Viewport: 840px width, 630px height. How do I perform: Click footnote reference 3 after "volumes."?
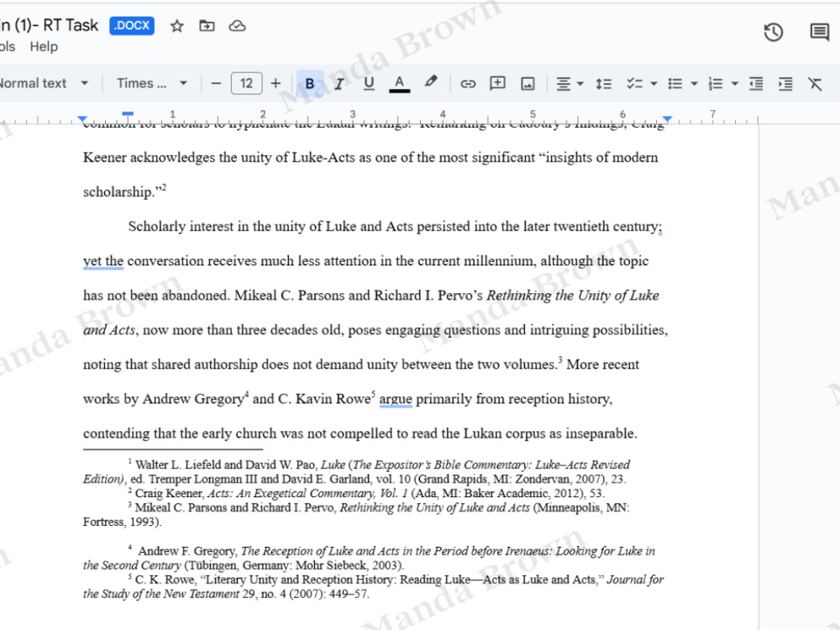click(x=560, y=359)
